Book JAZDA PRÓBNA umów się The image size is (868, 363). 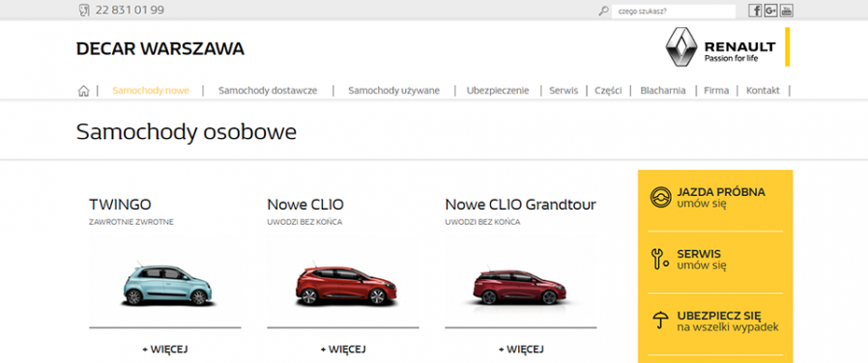(721, 198)
